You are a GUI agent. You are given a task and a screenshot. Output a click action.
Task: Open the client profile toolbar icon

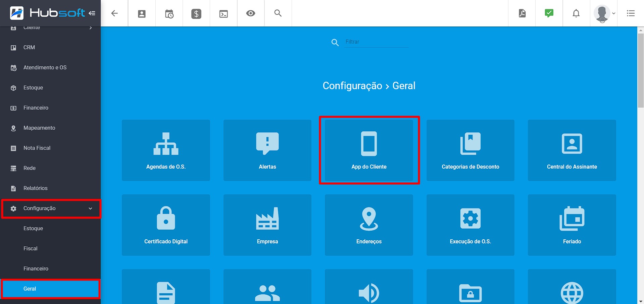[142, 14]
